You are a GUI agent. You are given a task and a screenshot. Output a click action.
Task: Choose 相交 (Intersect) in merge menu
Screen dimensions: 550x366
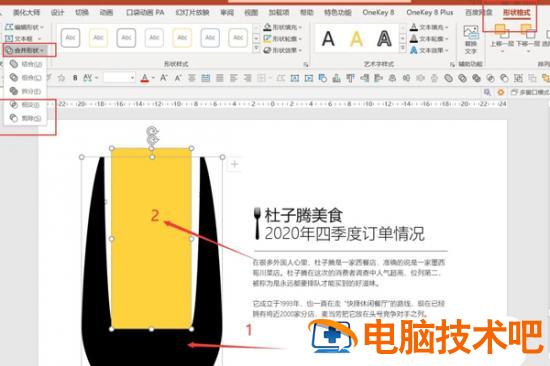tap(26, 105)
